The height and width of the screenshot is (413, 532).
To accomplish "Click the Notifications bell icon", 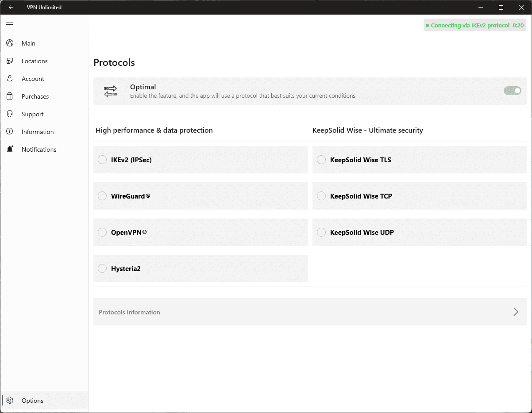I will (x=10, y=149).
